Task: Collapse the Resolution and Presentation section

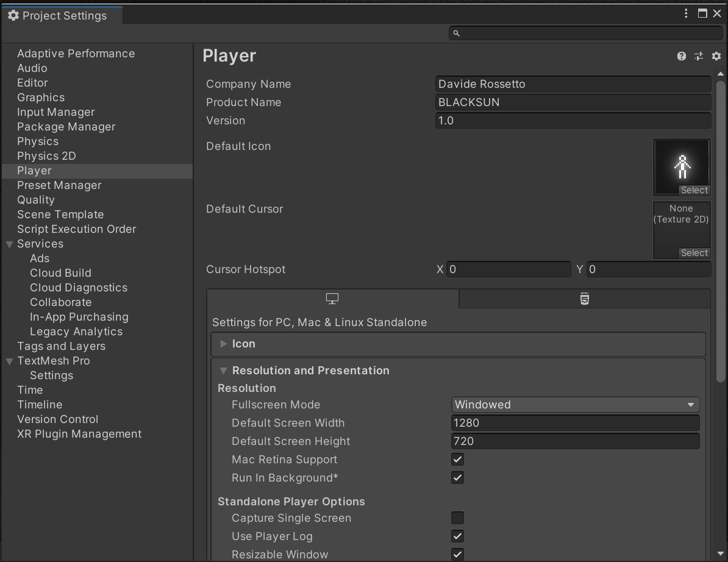Action: [x=223, y=371]
